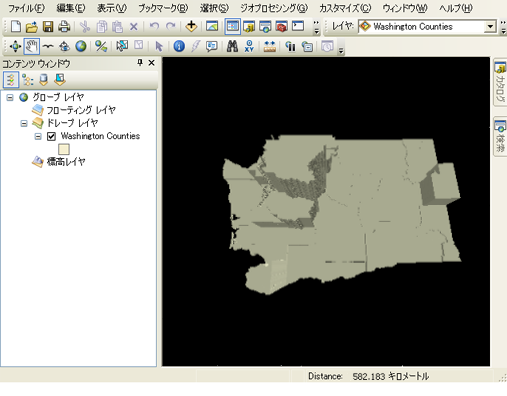Viewport: 507px width, 396px height.
Task: Switch to List By Drawing Order view
Action: (11, 80)
